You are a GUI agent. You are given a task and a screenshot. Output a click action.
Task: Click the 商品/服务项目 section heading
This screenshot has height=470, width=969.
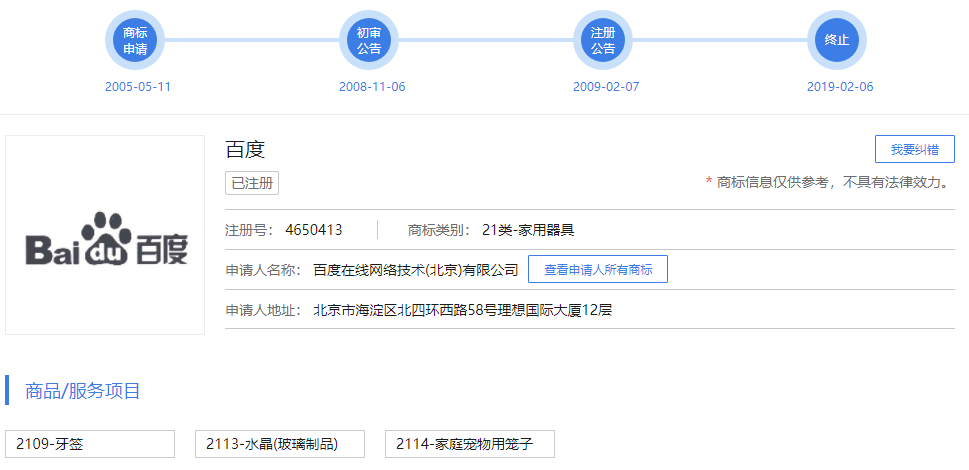[83, 390]
